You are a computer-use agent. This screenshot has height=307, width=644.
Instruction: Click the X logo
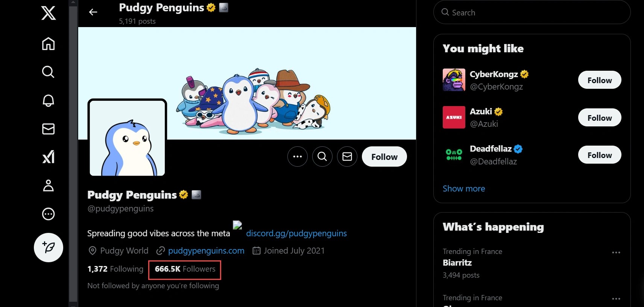pos(48,13)
